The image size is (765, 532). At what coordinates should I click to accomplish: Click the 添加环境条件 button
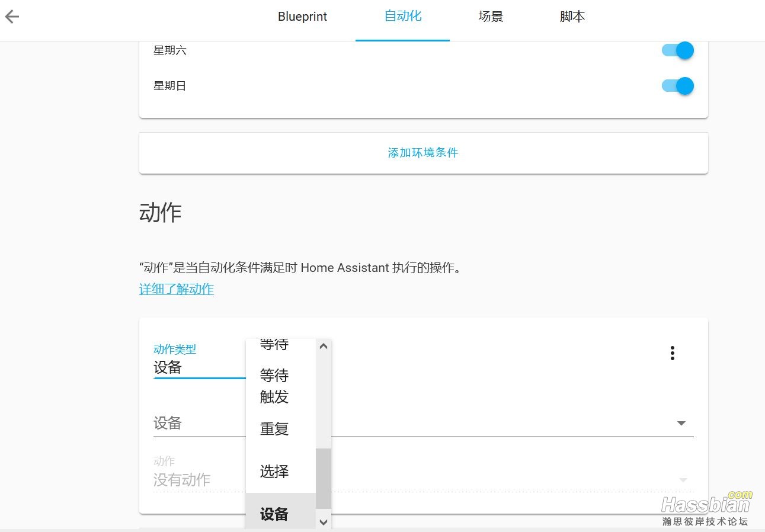coord(423,153)
